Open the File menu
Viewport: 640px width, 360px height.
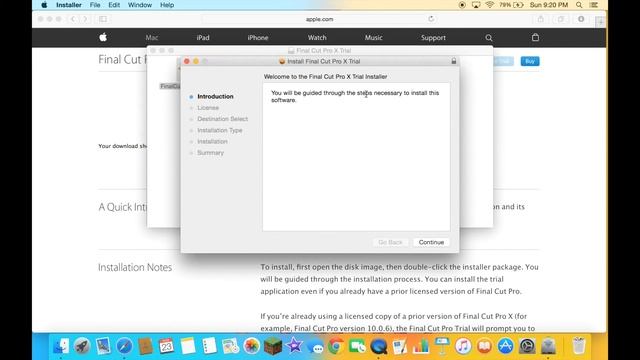tap(95, 5)
